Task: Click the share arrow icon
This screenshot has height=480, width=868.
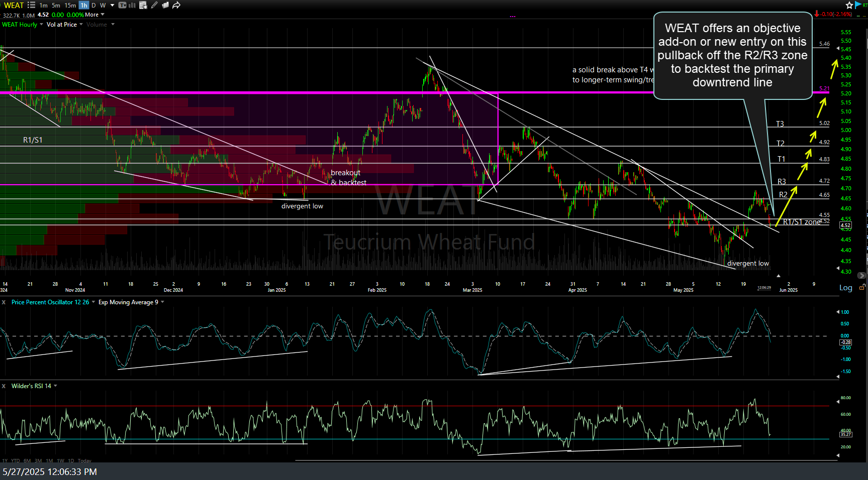Action: tap(176, 5)
